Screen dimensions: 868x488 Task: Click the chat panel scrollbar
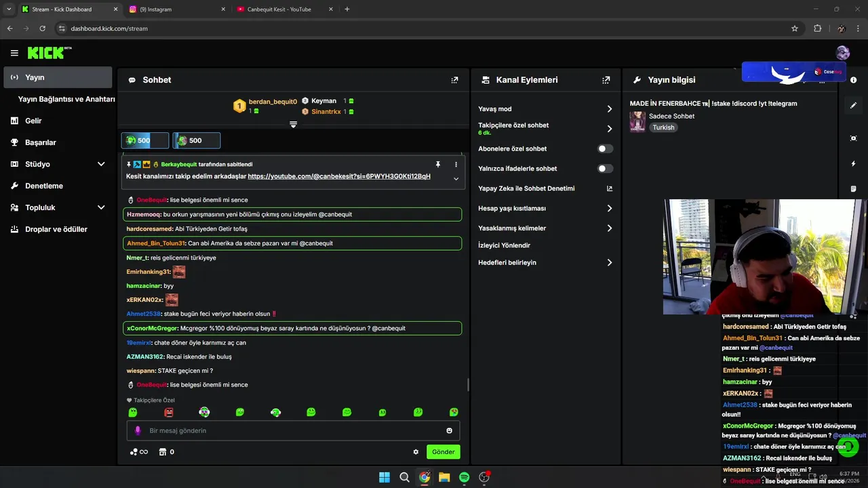[x=467, y=385]
